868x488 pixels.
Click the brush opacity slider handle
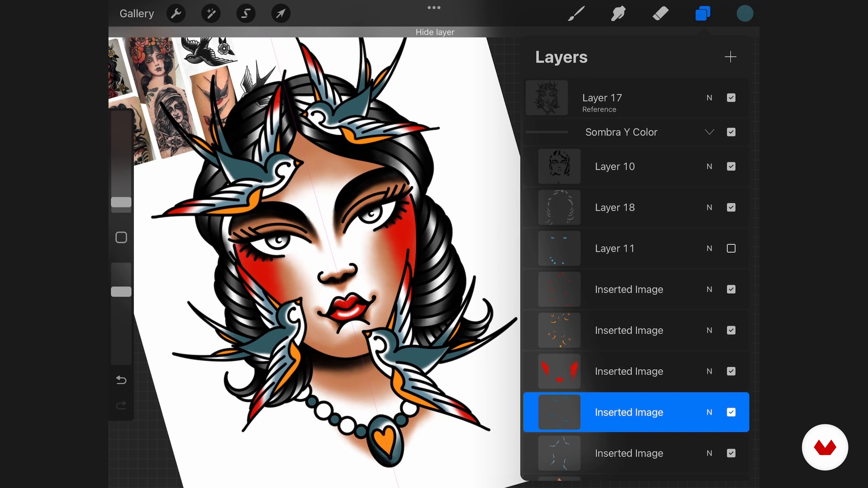(121, 292)
